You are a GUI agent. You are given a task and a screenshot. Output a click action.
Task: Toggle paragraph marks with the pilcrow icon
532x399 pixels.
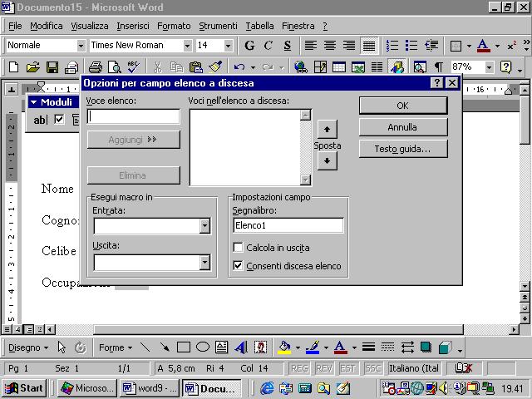(x=439, y=67)
